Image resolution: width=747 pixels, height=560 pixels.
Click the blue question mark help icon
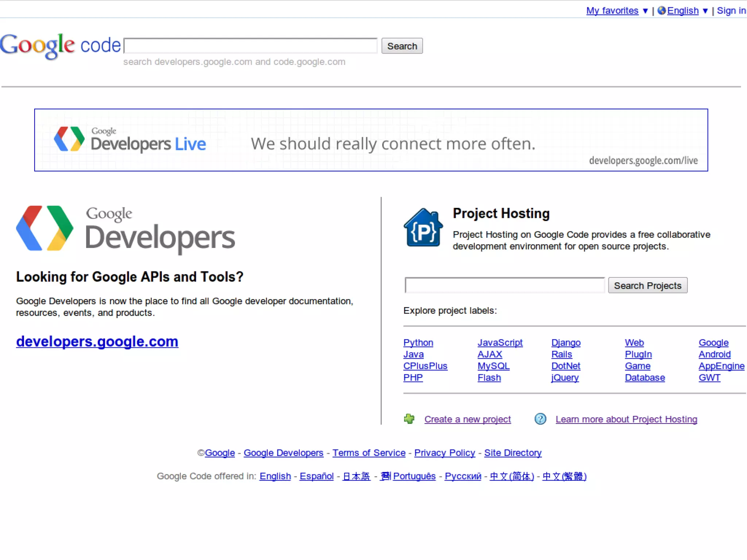[x=540, y=419]
